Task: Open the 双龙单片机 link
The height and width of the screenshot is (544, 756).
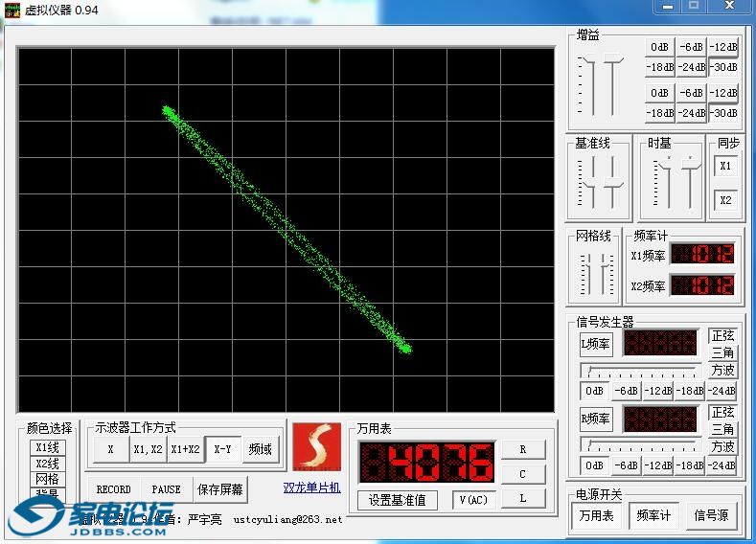Action: (312, 487)
